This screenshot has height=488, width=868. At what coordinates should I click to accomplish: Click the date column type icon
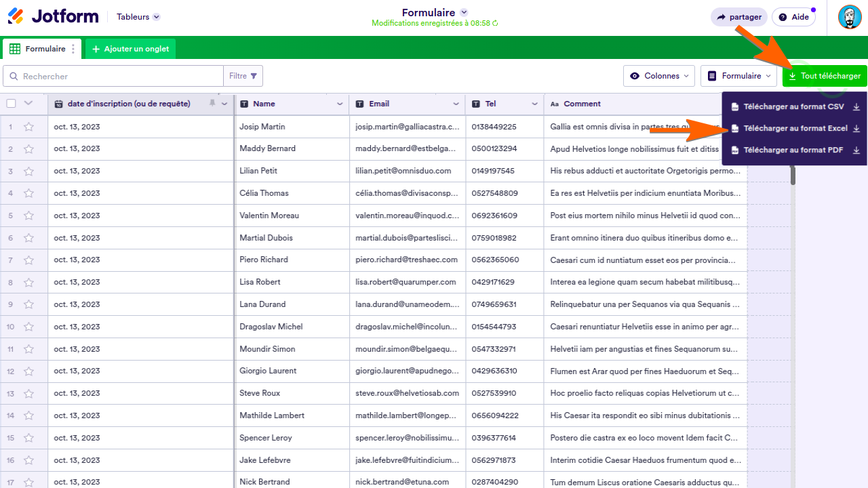coord(59,104)
